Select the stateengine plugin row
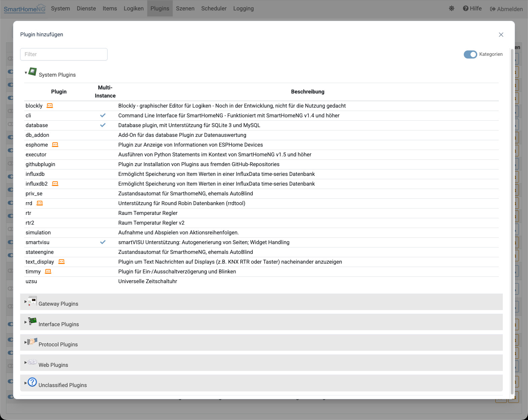 coord(261,252)
